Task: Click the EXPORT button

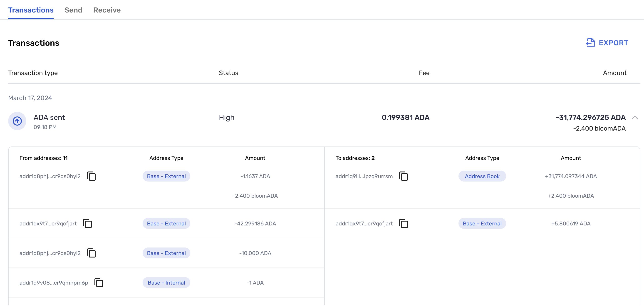Action: click(x=613, y=43)
